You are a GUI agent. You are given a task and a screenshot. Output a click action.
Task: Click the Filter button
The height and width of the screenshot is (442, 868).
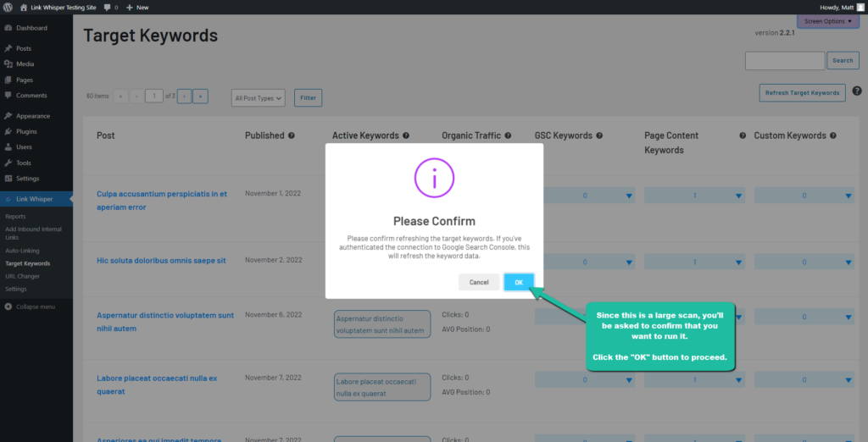308,98
